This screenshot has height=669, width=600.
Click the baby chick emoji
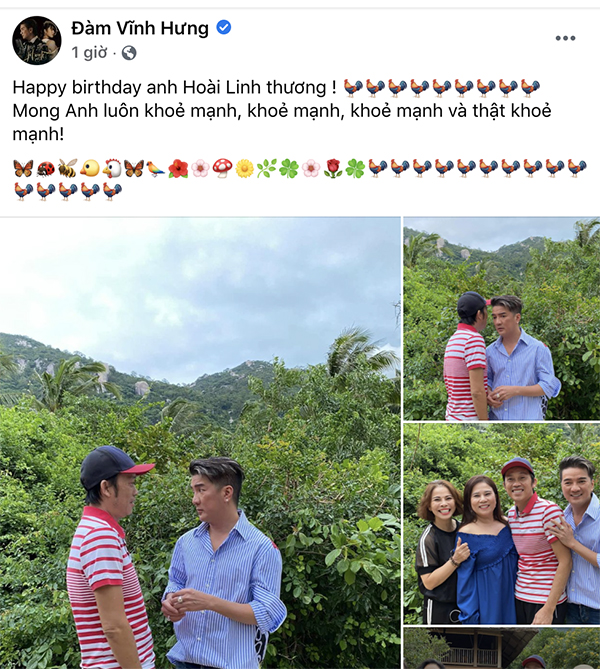pos(90,169)
